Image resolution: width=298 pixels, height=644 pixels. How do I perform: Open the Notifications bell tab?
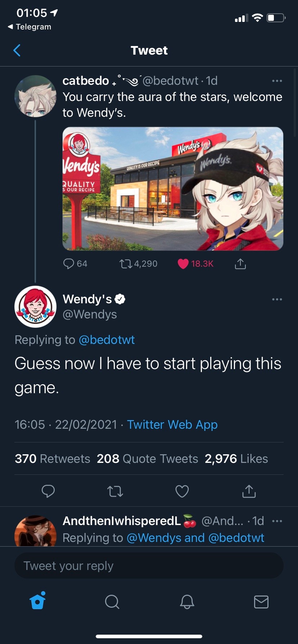click(187, 601)
